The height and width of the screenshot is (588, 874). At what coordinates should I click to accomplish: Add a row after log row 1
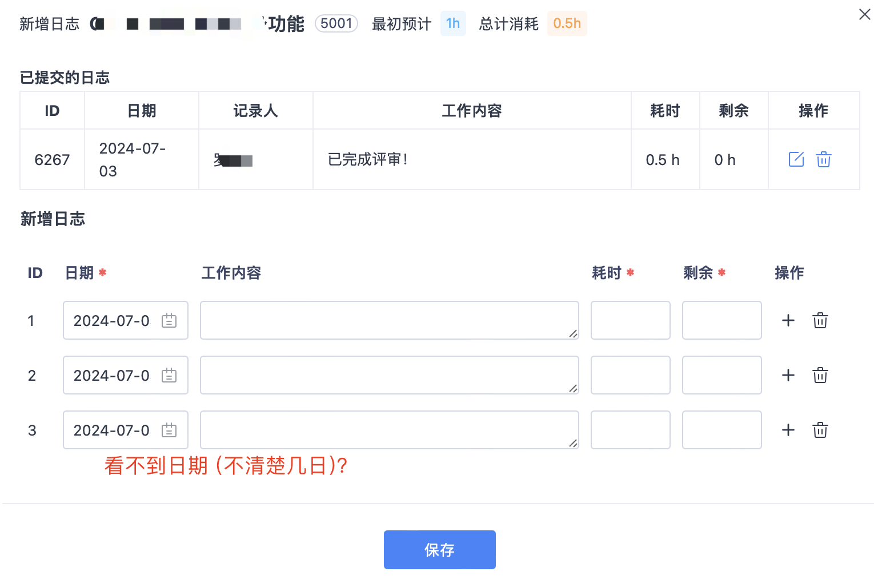pos(788,320)
